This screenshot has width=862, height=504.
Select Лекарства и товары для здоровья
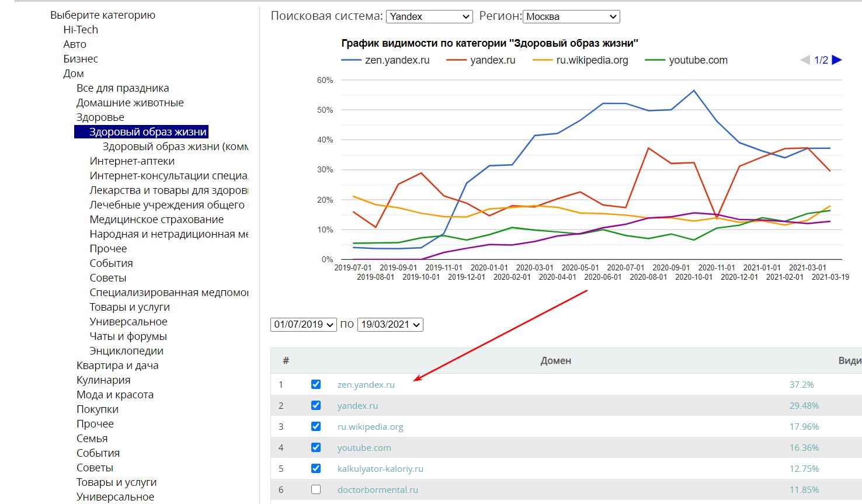169,190
